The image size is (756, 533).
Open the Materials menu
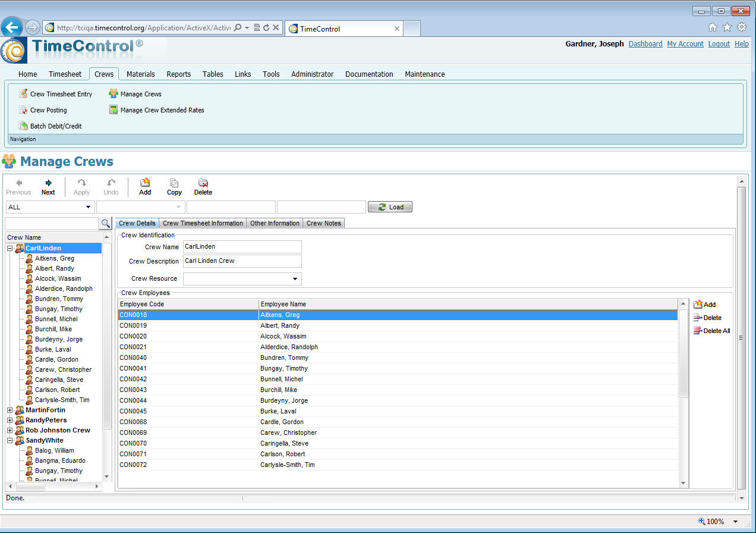[141, 74]
